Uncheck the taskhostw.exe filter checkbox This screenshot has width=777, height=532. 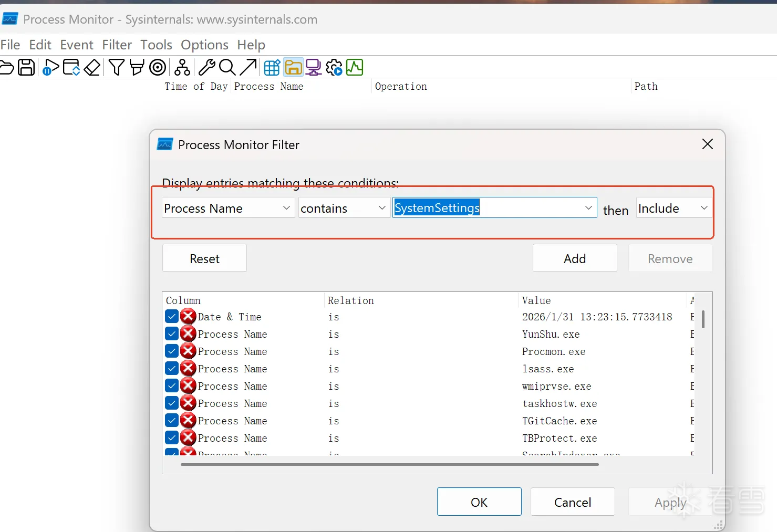[x=172, y=403]
